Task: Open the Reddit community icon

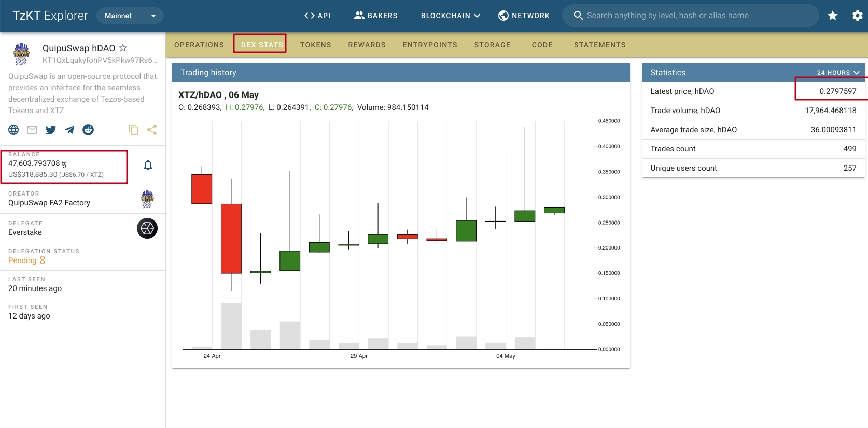Action: pyautogui.click(x=88, y=130)
